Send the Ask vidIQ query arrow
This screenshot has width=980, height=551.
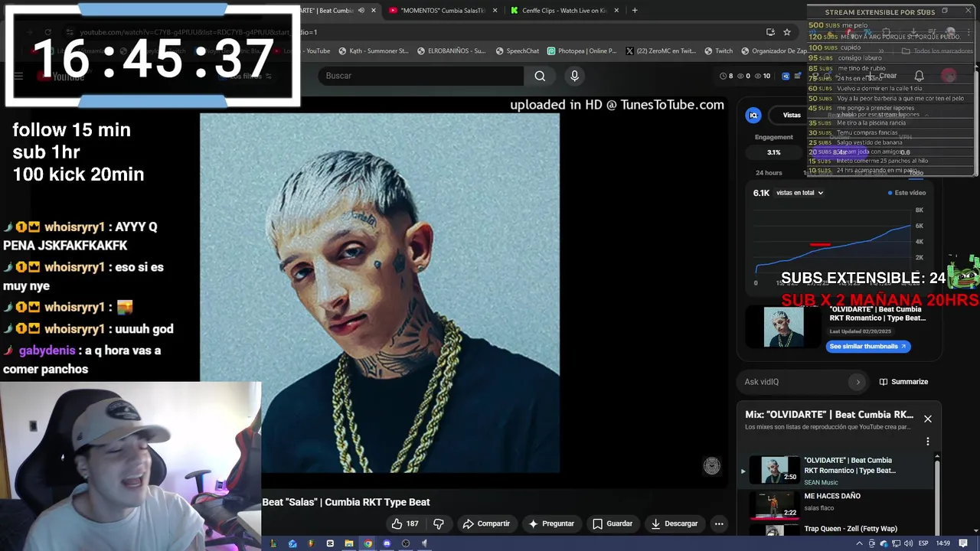point(857,382)
